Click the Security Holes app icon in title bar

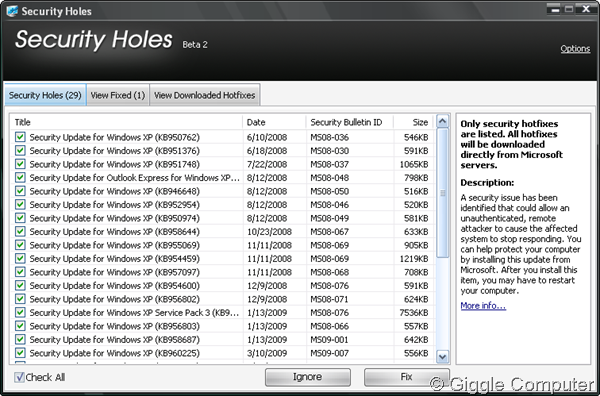pyautogui.click(x=12, y=11)
